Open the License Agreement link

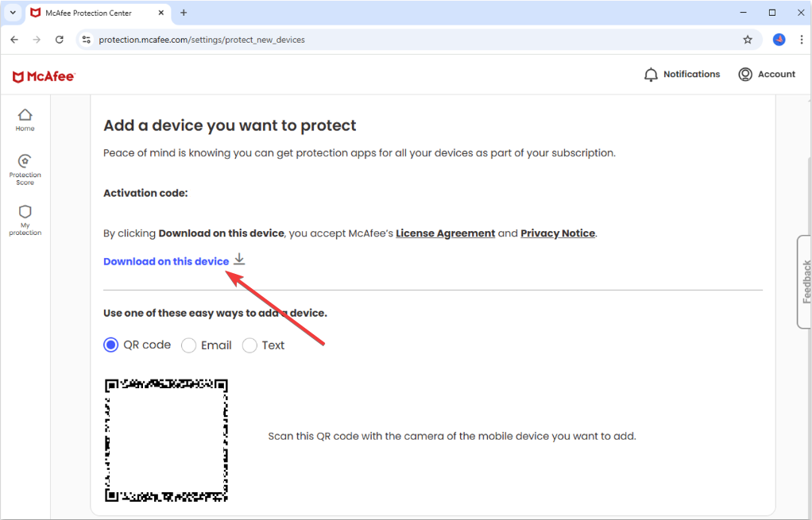click(x=446, y=233)
